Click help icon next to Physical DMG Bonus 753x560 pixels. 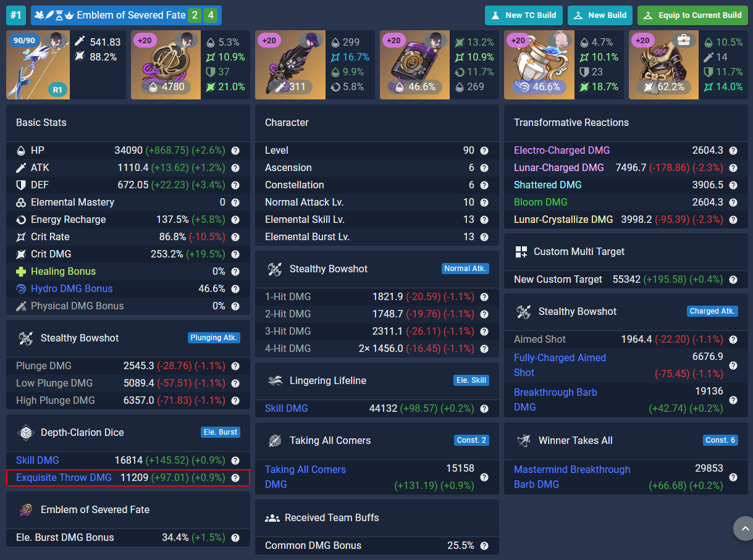coord(235,306)
